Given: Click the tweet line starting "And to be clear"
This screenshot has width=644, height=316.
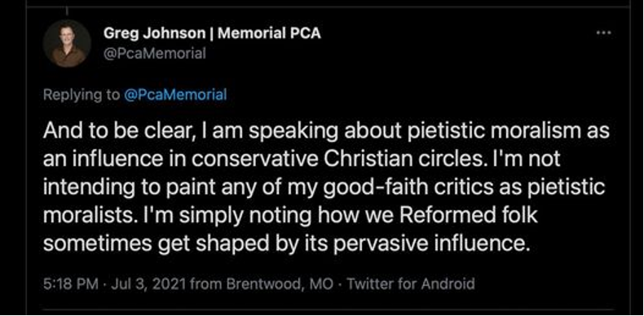Looking at the screenshot, I should tap(327, 132).
